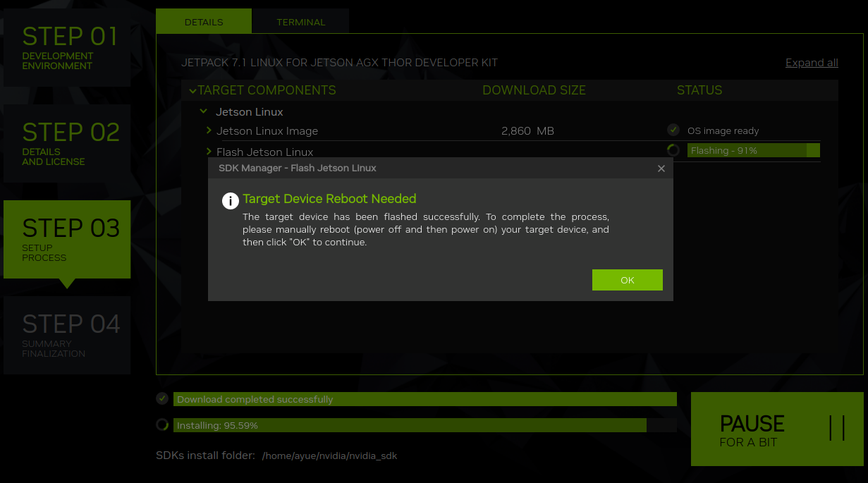Select STEP 04 Summary Finalization
Screen dimensions: 868x483
[67, 335]
